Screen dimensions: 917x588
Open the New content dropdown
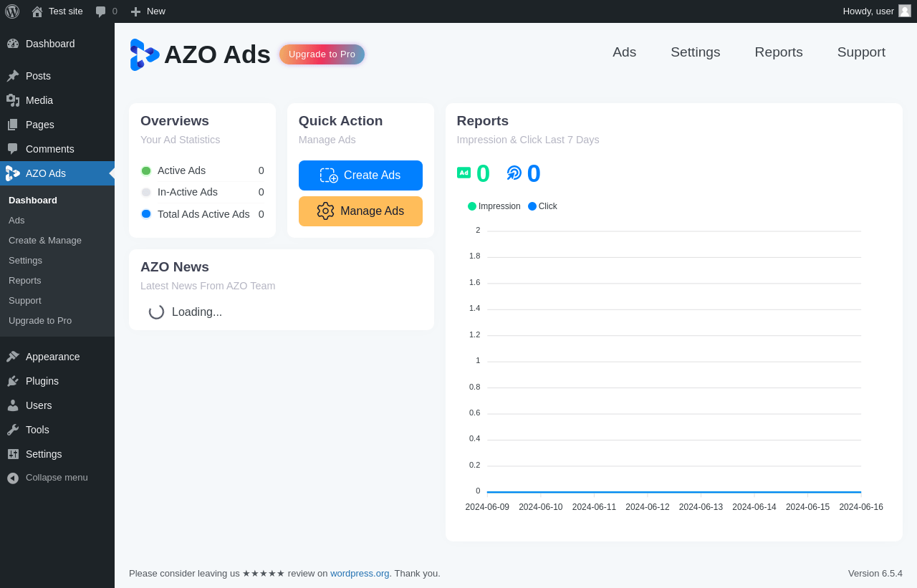(148, 11)
